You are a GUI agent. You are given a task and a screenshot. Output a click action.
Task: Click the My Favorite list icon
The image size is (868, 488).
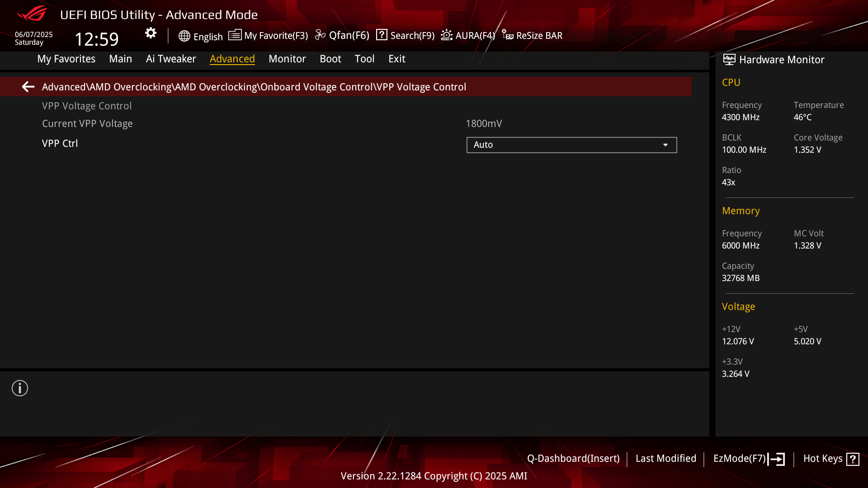pos(235,35)
